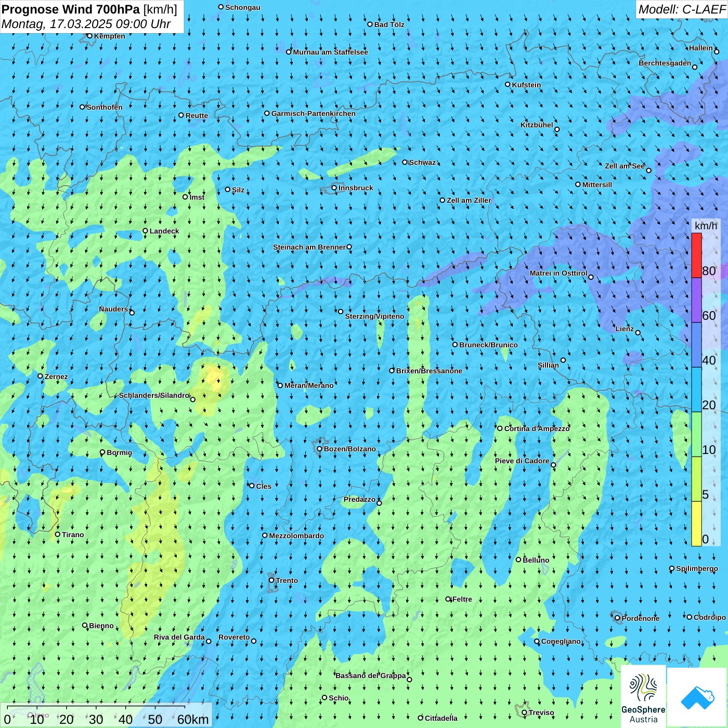Click the Landeck station dot
Image resolution: width=728 pixels, height=728 pixels.
tap(145, 231)
